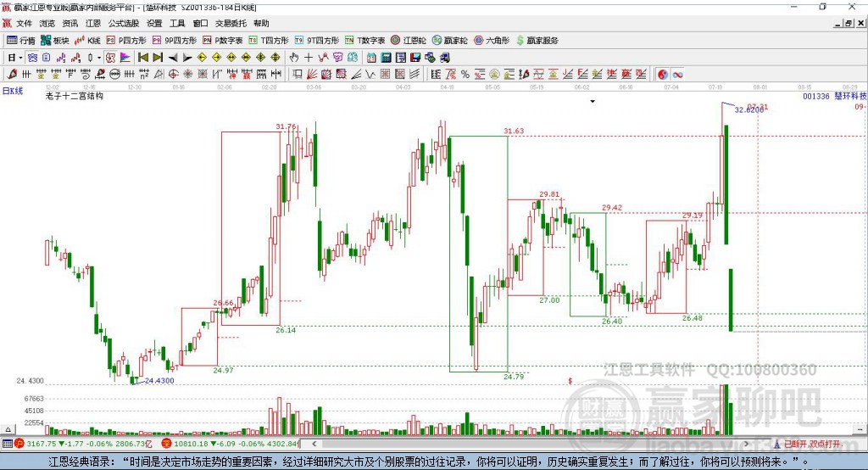Click the 31.76 high price label
This screenshot has width=868, height=470.
pos(287,126)
